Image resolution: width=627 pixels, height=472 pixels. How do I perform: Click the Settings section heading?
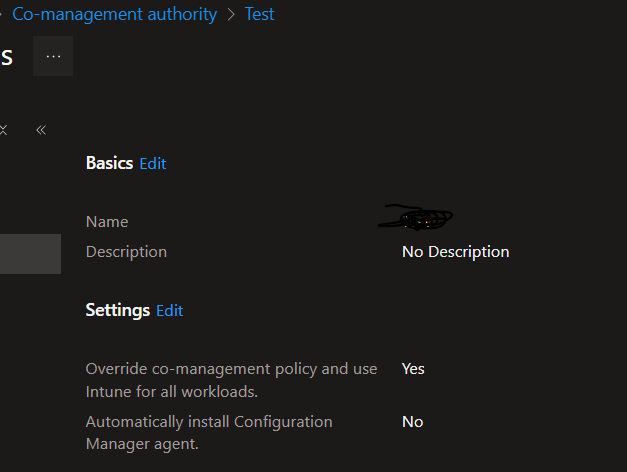point(117,310)
